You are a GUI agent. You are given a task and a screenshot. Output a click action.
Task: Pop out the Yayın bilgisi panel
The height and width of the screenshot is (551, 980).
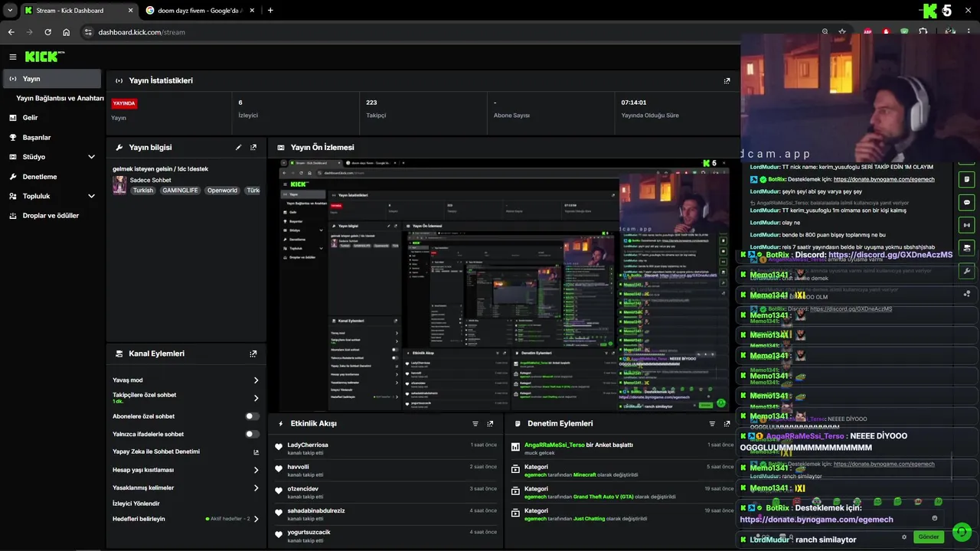[x=253, y=147]
